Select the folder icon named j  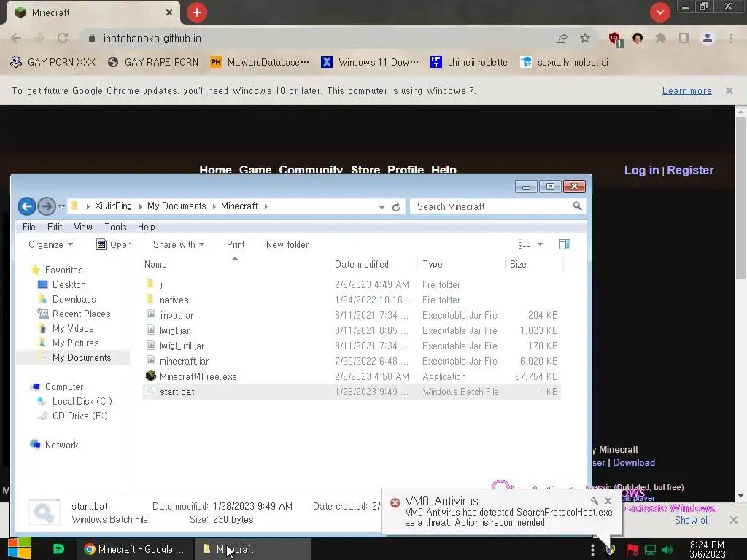(150, 284)
